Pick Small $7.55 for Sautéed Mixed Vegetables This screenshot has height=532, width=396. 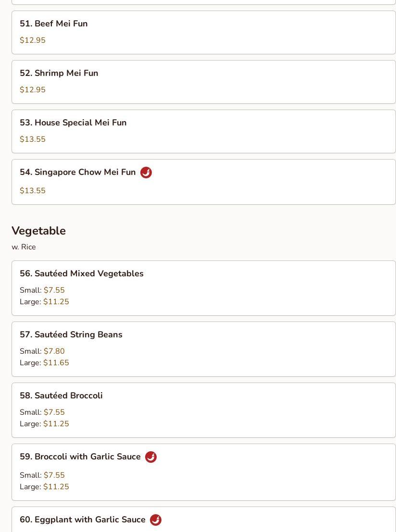pyautogui.click(x=42, y=290)
